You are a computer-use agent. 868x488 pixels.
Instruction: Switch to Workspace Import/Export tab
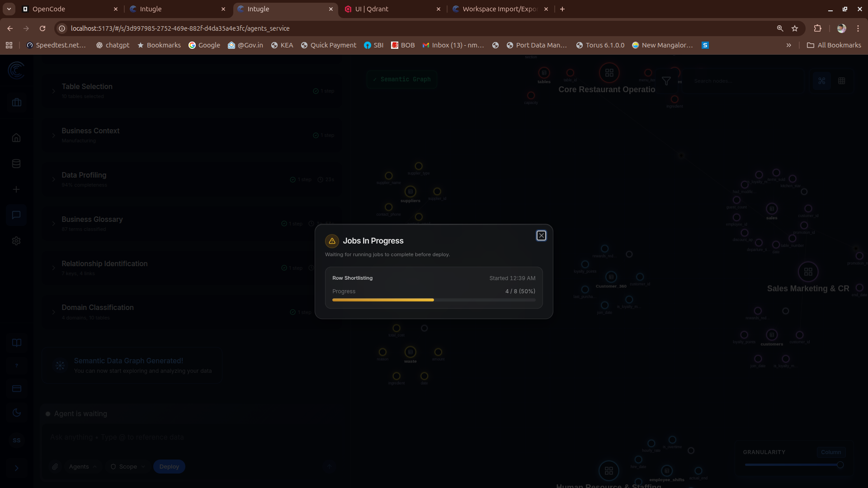click(500, 9)
